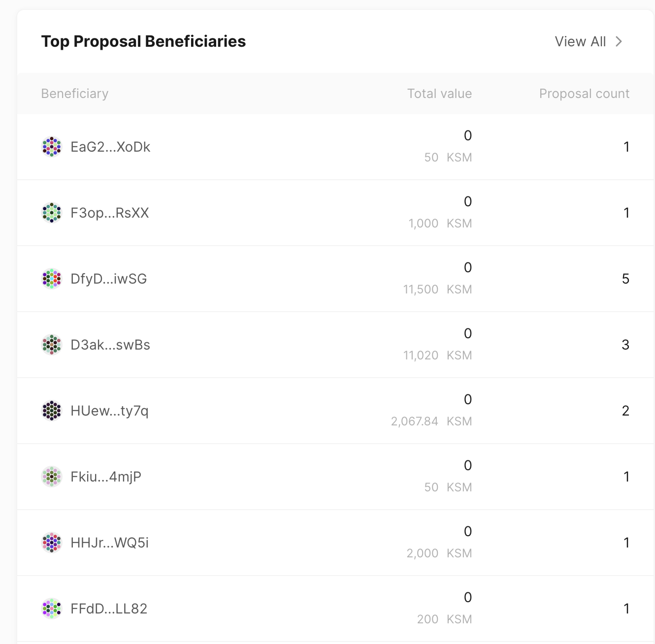Image resolution: width=655 pixels, height=644 pixels.
Task: Click the D3ak...swBs identicon avatar
Action: point(51,344)
